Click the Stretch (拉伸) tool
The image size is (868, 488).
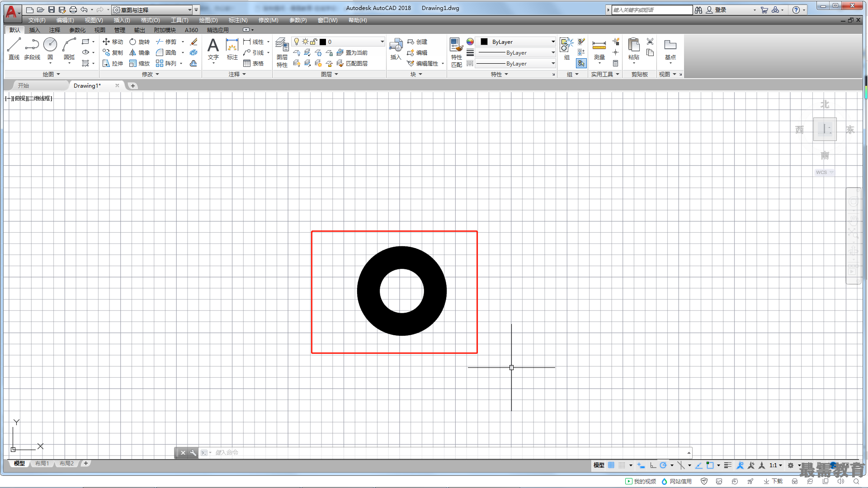pyautogui.click(x=113, y=63)
